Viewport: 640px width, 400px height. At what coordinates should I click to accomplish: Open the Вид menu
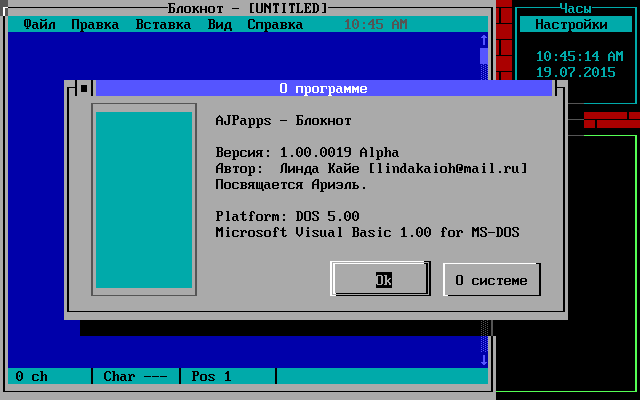220,24
